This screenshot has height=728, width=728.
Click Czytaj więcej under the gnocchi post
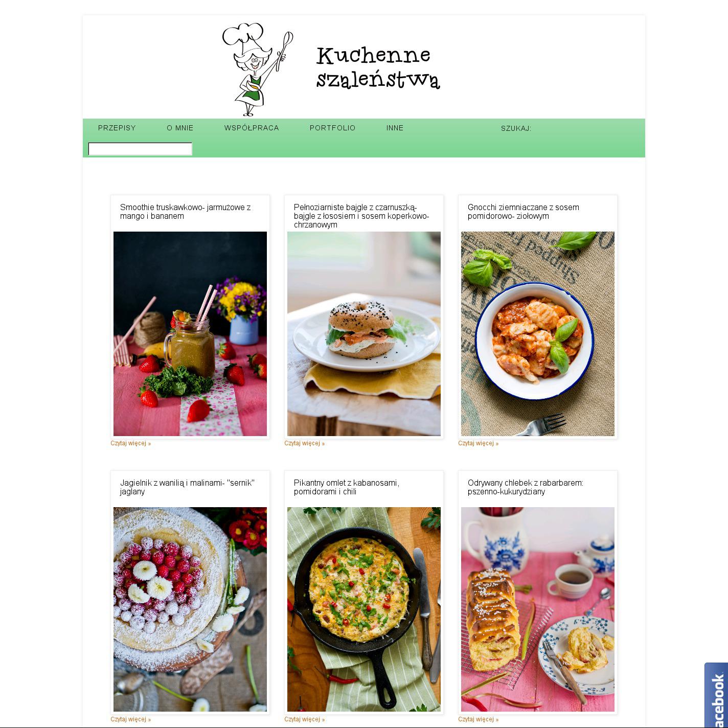pyautogui.click(x=479, y=443)
